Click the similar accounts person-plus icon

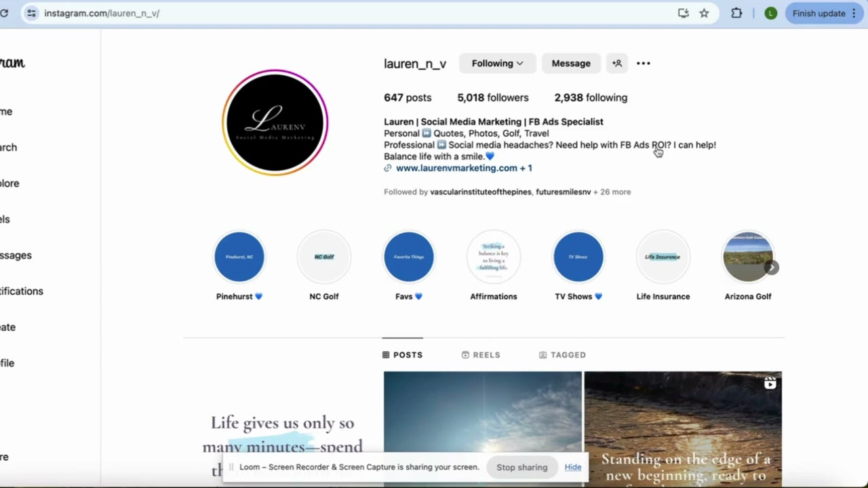coord(616,63)
